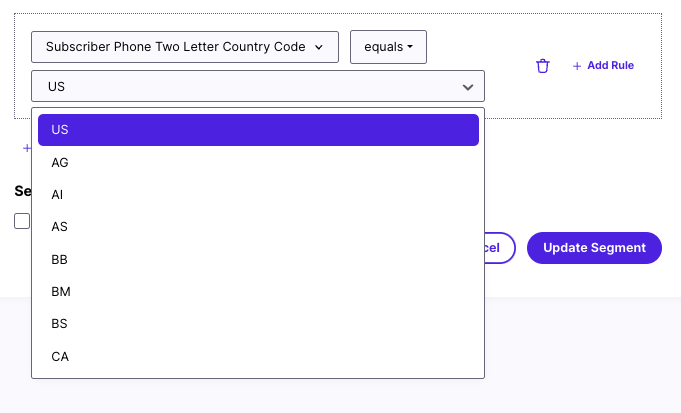Viewport: 681px width, 413px height.
Task: Click the plus icon beside Add Rule
Action: [577, 66]
